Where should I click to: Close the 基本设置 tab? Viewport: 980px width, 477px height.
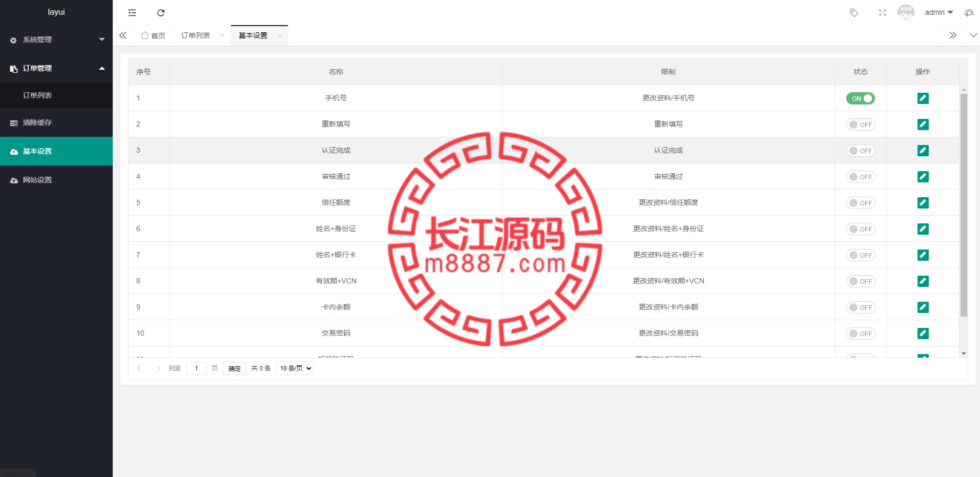pyautogui.click(x=280, y=35)
